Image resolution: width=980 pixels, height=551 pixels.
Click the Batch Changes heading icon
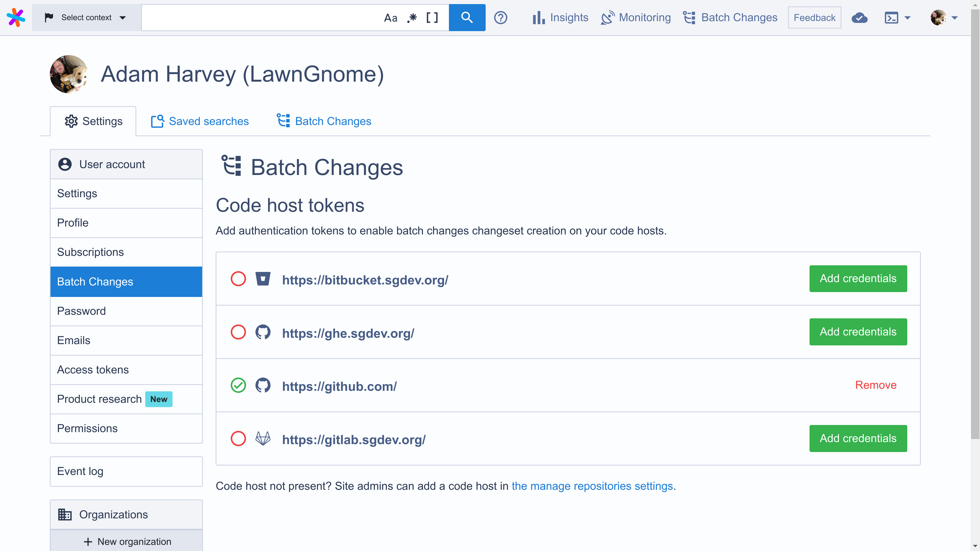click(x=231, y=165)
